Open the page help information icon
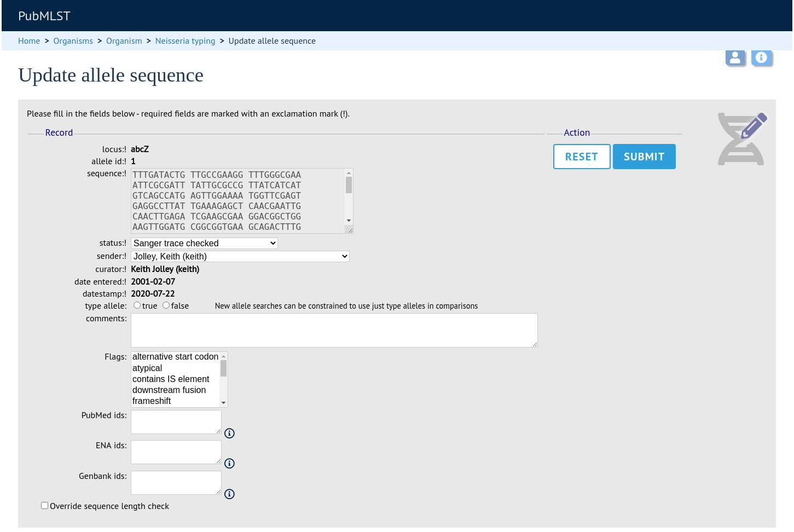Screen dimensions: 794x532 tap(761, 57)
